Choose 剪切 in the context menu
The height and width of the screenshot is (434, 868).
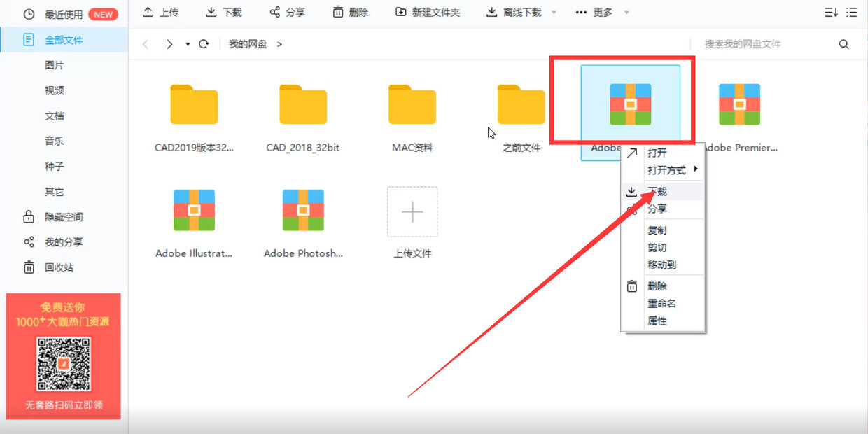click(662, 247)
